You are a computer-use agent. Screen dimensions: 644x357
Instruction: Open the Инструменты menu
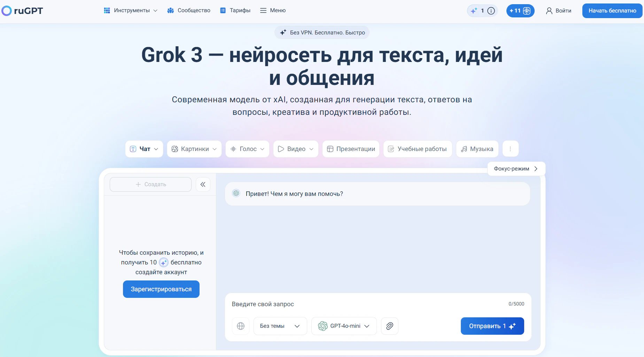coord(131,10)
